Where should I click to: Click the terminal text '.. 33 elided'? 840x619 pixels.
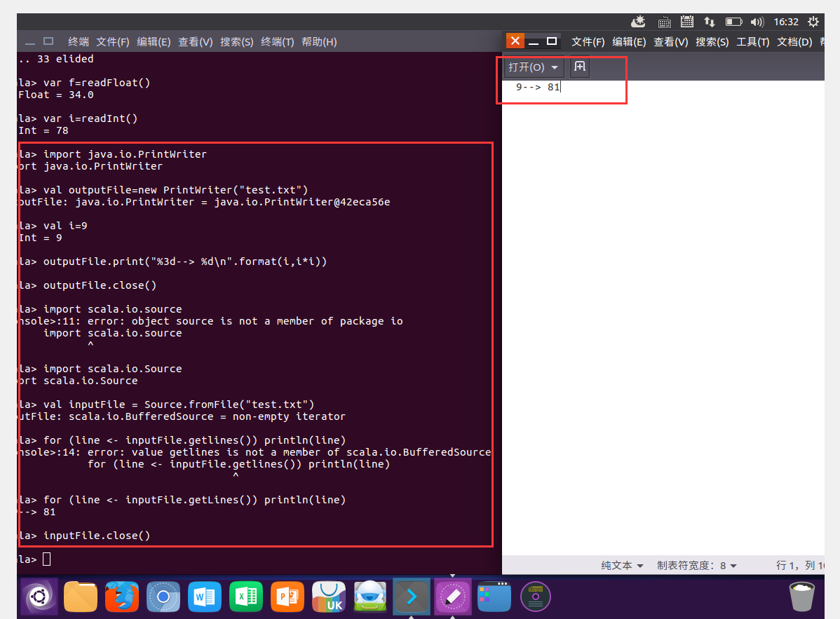click(55, 59)
